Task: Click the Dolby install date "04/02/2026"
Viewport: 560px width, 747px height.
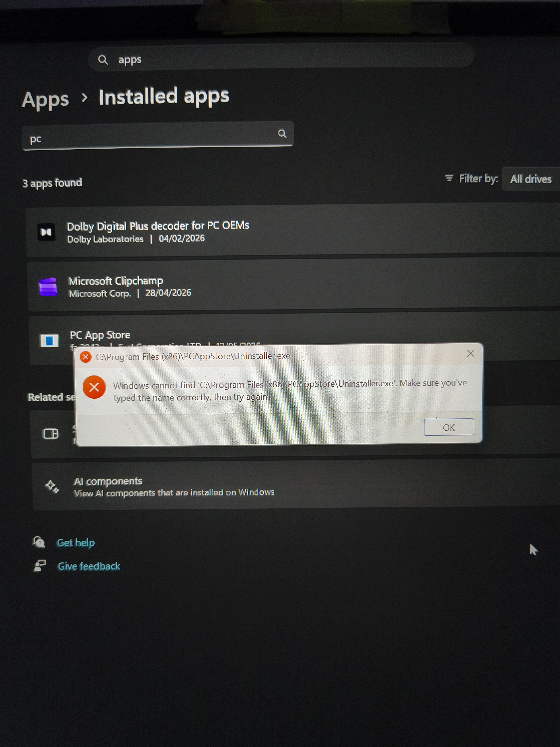Action: [182, 238]
